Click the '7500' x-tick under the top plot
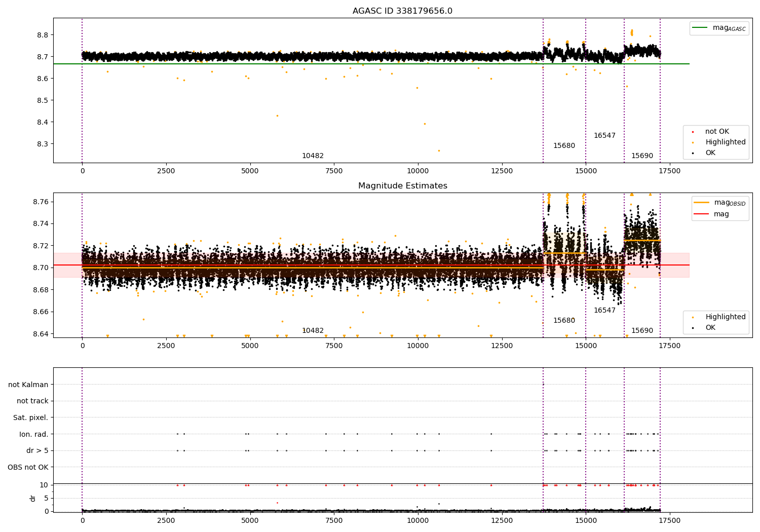This screenshot has width=760, height=532. click(334, 171)
